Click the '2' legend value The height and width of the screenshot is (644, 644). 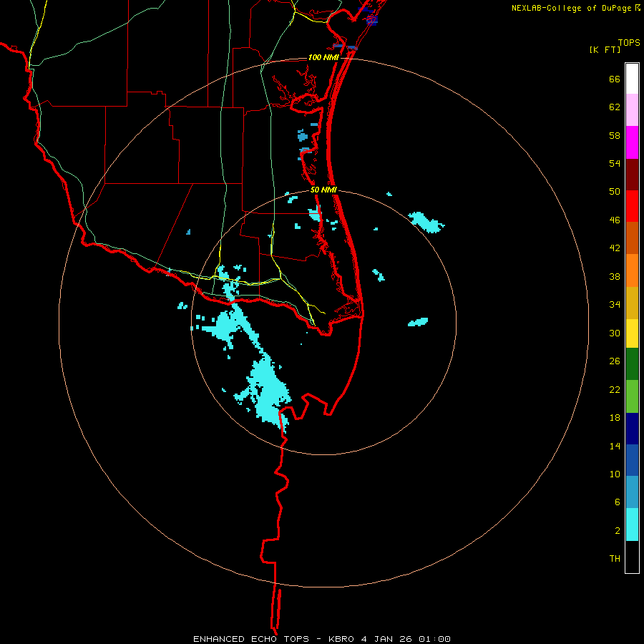click(x=617, y=530)
